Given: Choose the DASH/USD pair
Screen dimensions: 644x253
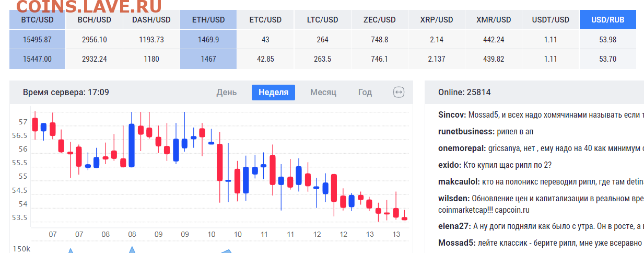Looking at the screenshot, I should 151,20.
